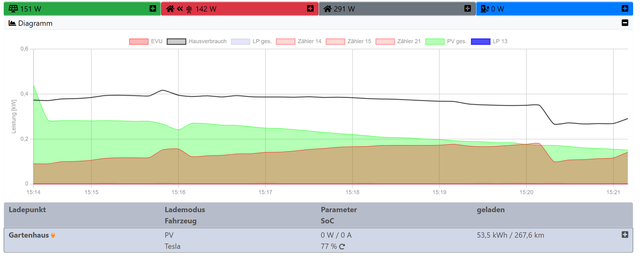This screenshot has height=260, width=644.
Task: Click the Leistung [kW] axis title
Action: [x=14, y=116]
